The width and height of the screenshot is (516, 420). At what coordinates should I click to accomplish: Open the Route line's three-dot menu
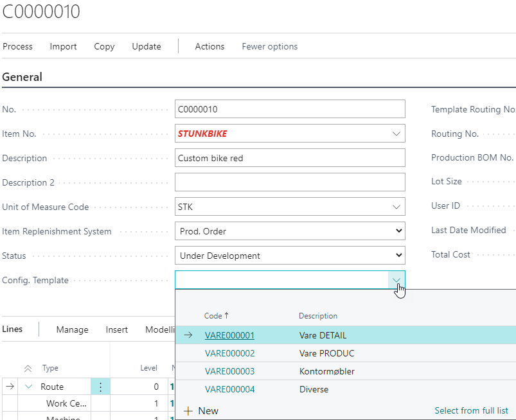click(101, 386)
